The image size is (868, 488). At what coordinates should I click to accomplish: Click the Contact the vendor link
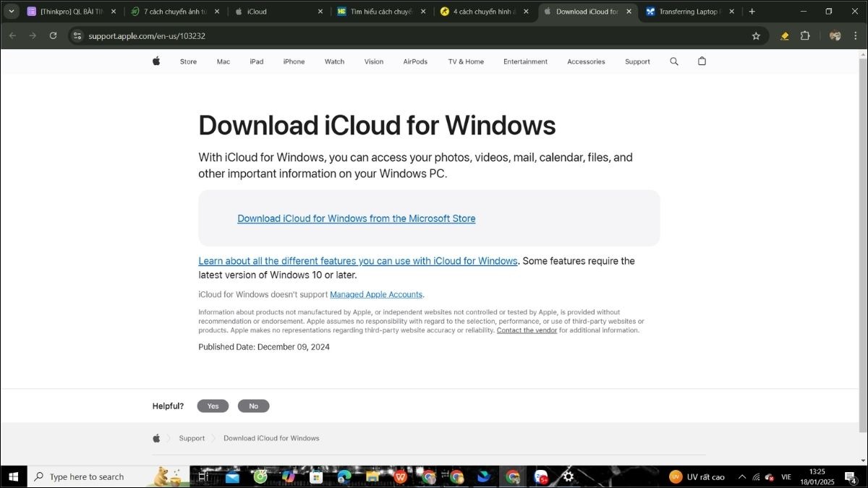527,330
